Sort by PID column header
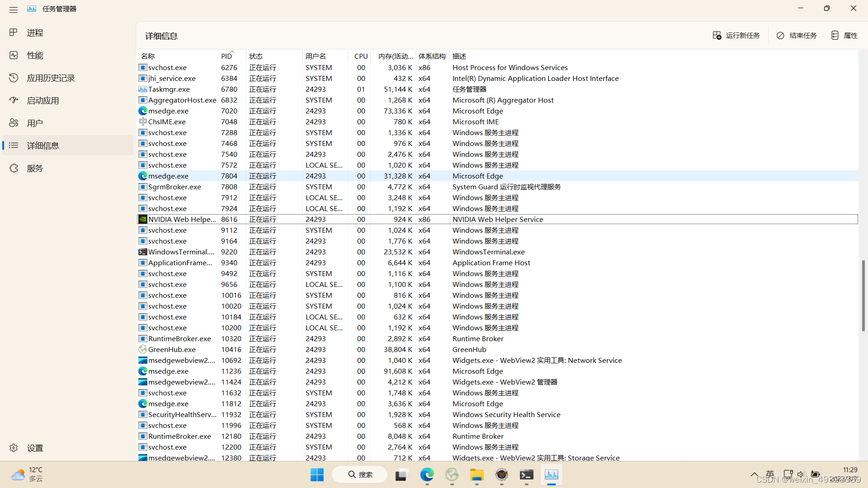The image size is (868, 488). coord(232,56)
